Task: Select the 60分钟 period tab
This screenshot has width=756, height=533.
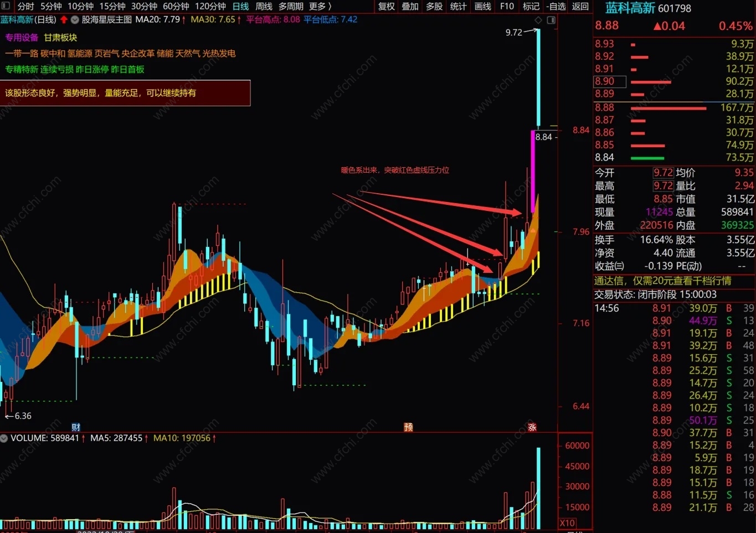Action: click(x=176, y=6)
